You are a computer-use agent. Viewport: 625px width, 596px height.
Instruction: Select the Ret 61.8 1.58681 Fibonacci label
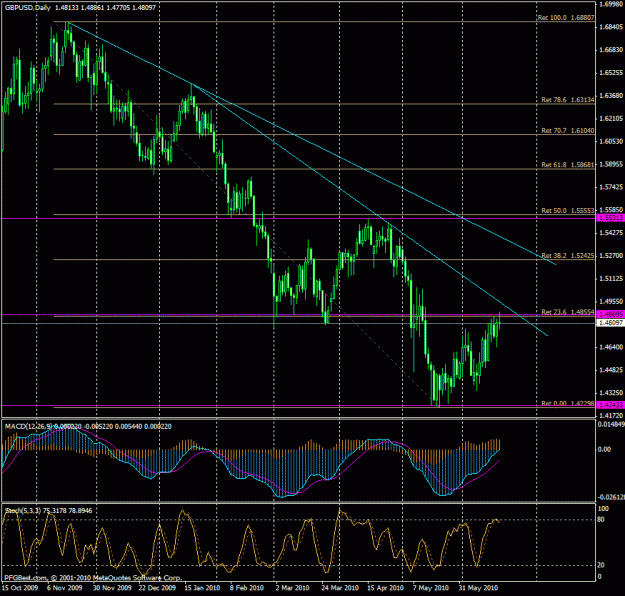pyautogui.click(x=568, y=165)
